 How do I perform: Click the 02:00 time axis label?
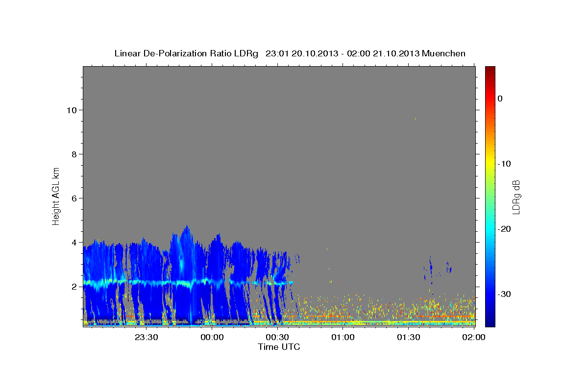coord(474,337)
